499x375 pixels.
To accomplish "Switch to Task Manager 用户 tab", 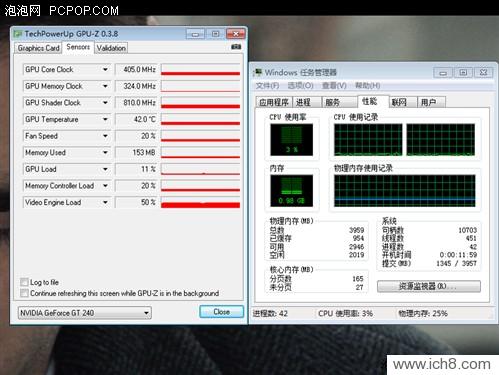I will 431,102.
